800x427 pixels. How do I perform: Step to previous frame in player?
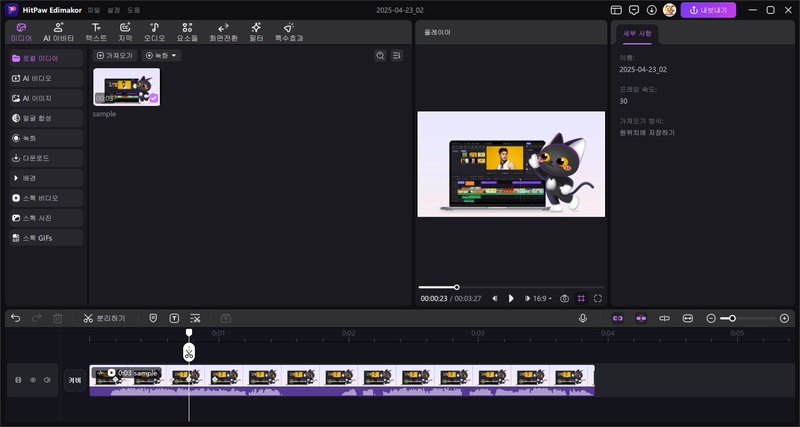(494, 298)
